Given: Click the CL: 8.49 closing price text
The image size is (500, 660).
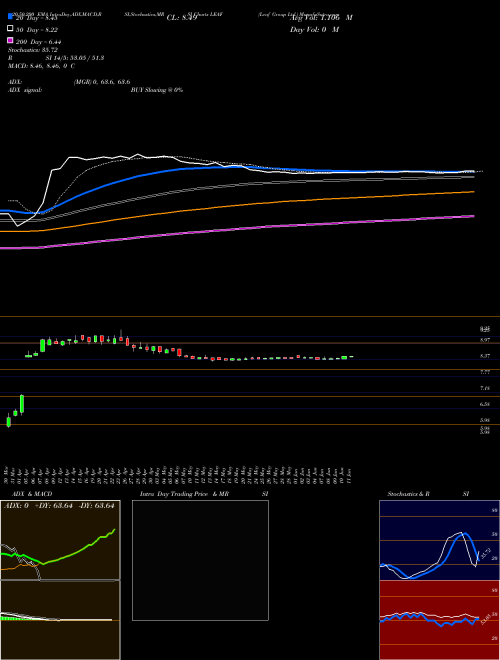Looking at the screenshot, I should [182, 18].
